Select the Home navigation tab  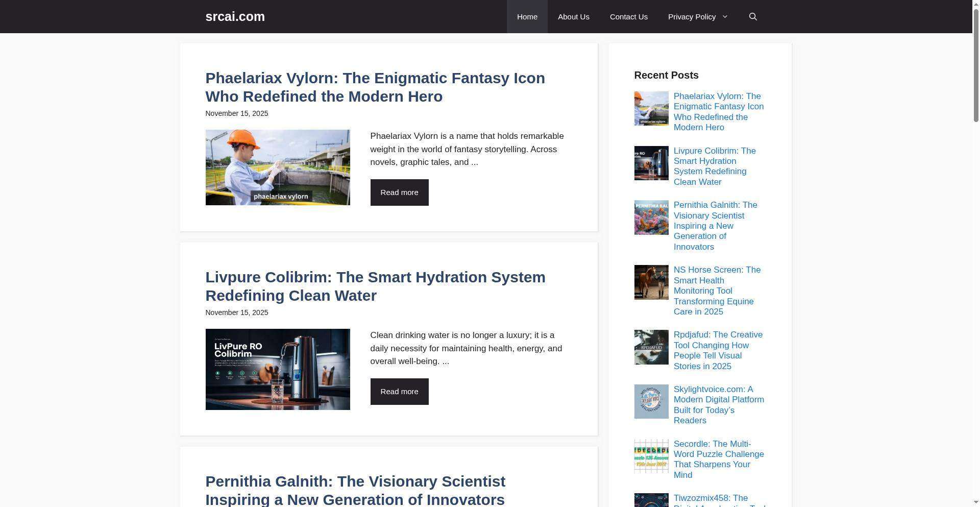click(x=527, y=17)
